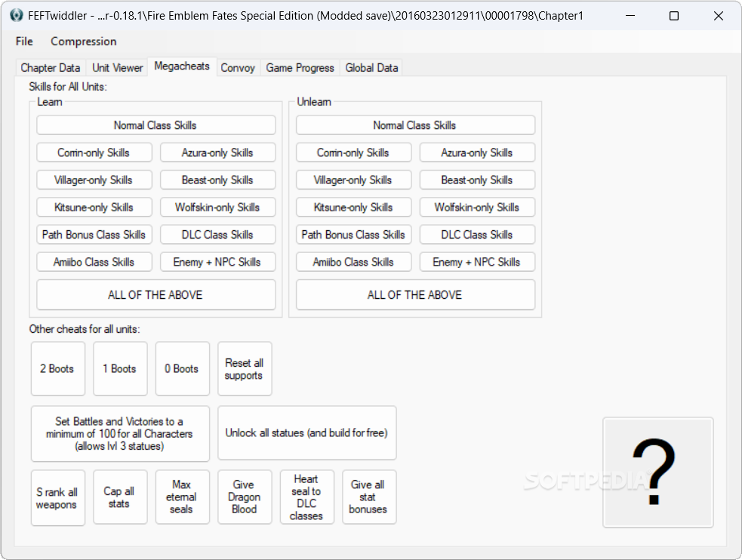Screen dimensions: 742x560
Task: Unlearn Corrin-only Skills
Action: [x=353, y=152]
